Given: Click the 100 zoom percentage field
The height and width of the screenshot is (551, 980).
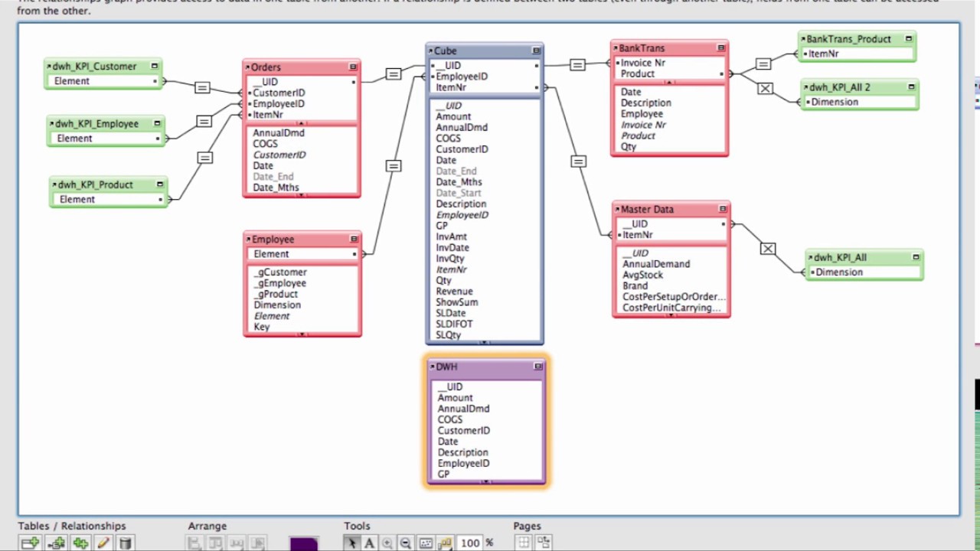Looking at the screenshot, I should click(x=470, y=543).
